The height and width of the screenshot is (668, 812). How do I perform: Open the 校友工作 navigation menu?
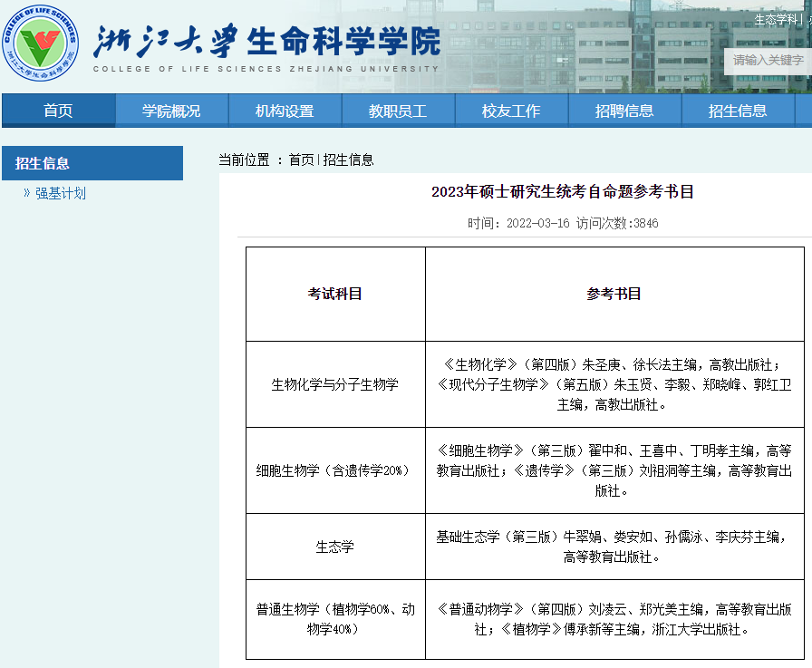512,110
